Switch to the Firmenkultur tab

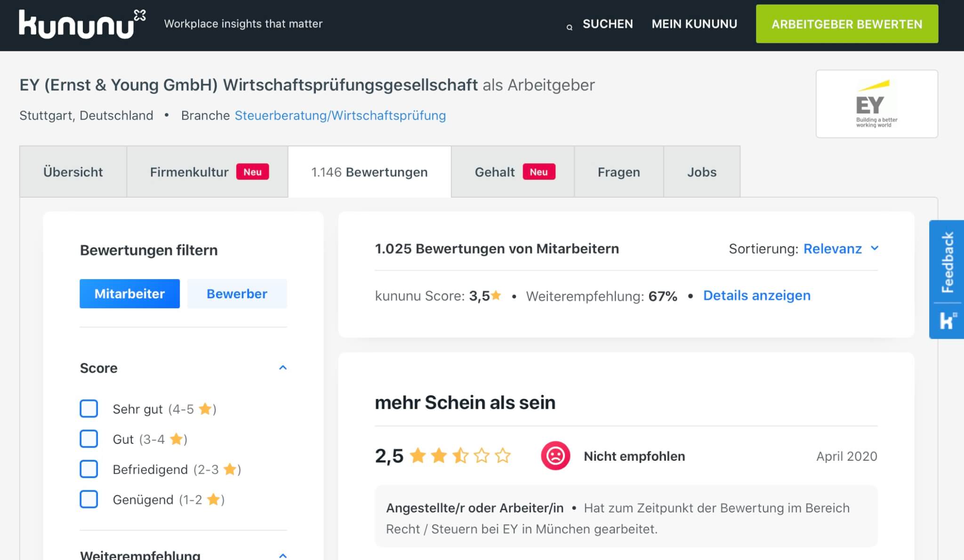click(208, 172)
